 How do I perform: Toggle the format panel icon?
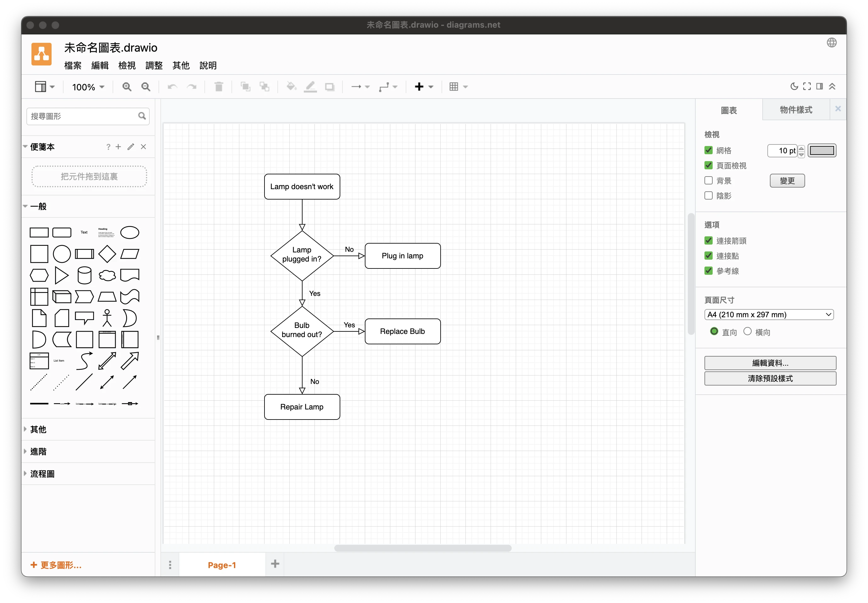[x=819, y=87]
